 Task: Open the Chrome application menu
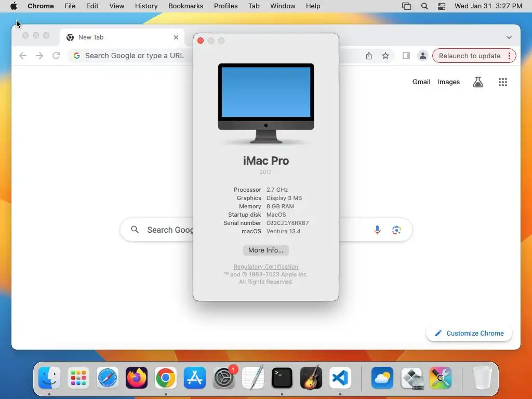[x=41, y=6]
